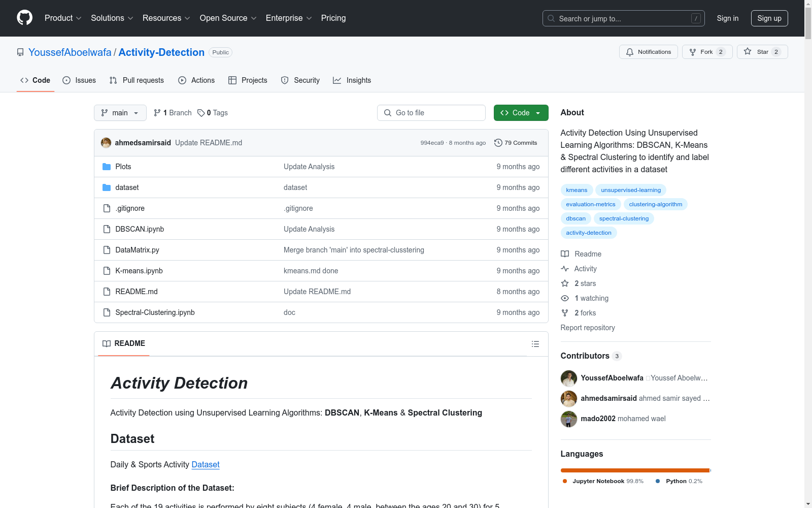Click the star icon in Star button

point(748,51)
